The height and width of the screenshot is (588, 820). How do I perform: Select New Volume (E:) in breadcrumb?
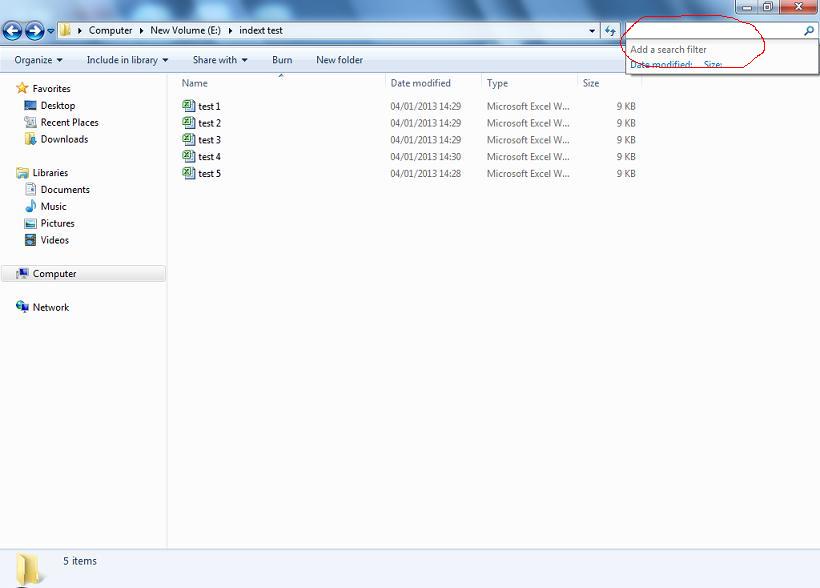tap(185, 30)
